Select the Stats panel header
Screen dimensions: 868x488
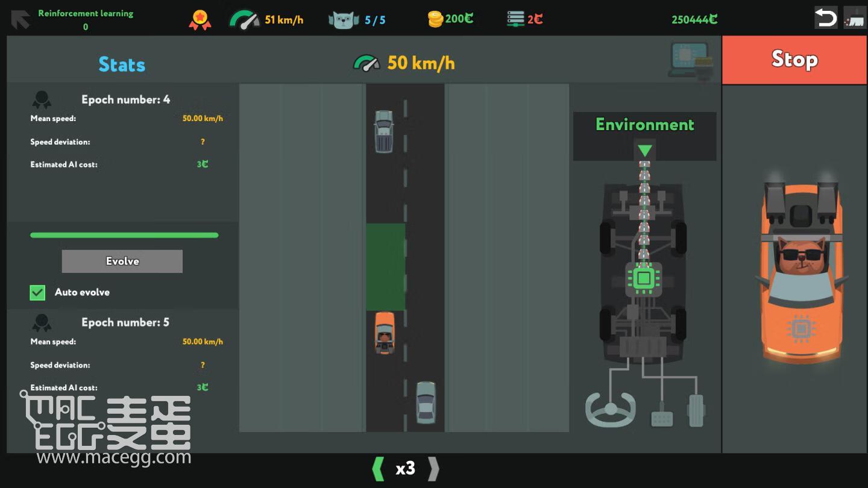(x=122, y=64)
